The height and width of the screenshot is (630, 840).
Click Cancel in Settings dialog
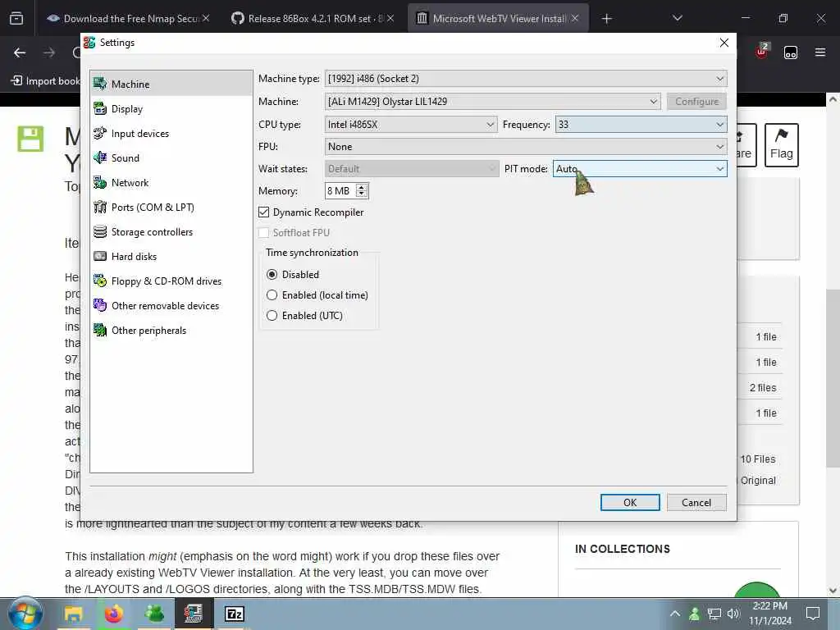(696, 503)
